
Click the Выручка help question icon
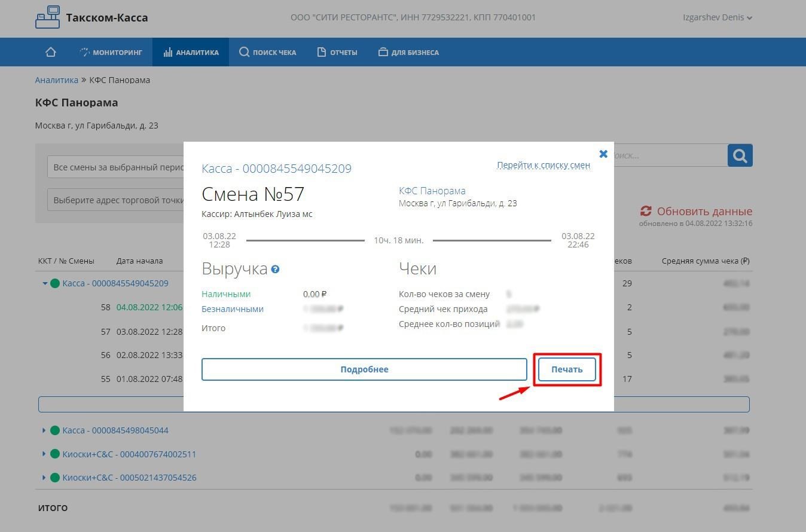click(275, 270)
